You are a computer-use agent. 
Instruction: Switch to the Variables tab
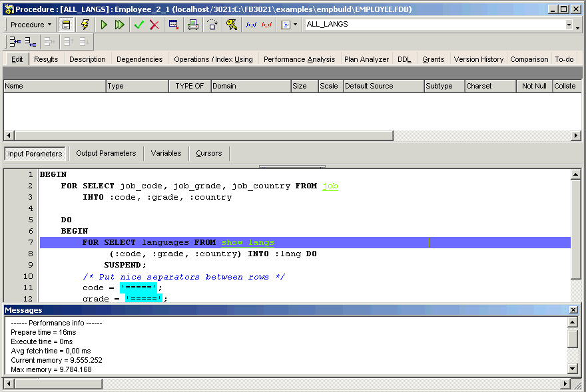pos(166,153)
